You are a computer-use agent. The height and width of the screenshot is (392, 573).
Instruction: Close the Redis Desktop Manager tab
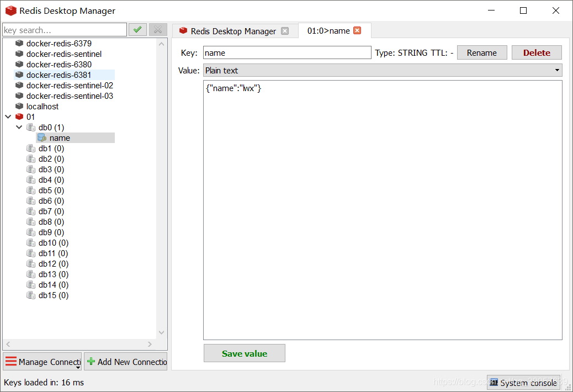285,31
